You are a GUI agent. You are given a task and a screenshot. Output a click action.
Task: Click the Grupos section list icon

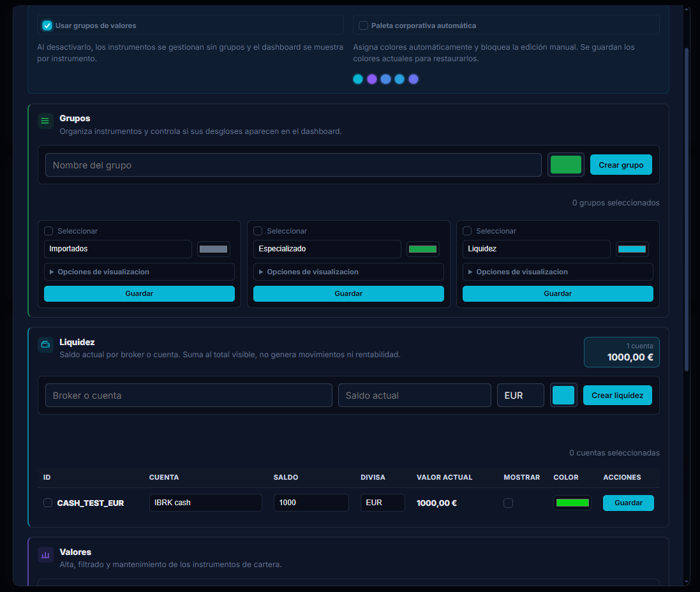[45, 121]
